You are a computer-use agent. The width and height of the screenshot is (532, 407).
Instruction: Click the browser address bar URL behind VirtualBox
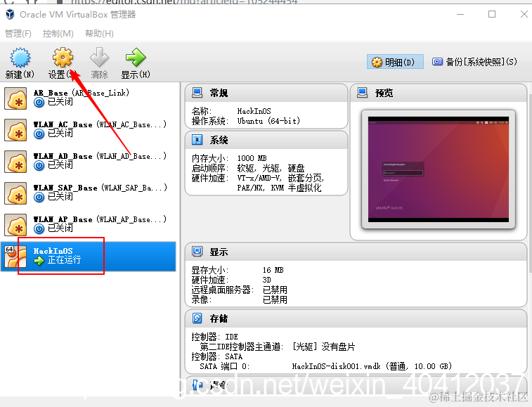click(x=184, y=2)
